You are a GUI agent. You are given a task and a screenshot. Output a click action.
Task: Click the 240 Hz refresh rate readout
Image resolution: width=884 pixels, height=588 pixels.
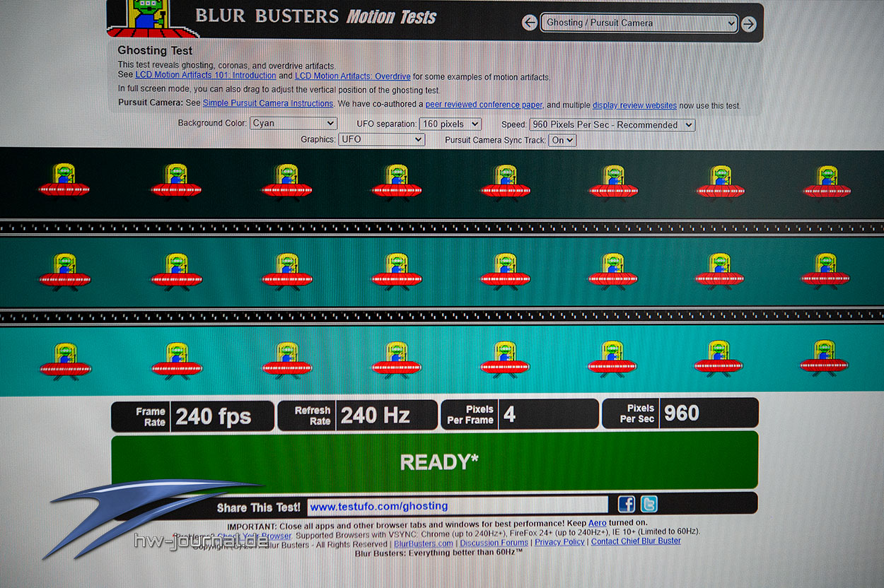(x=375, y=416)
